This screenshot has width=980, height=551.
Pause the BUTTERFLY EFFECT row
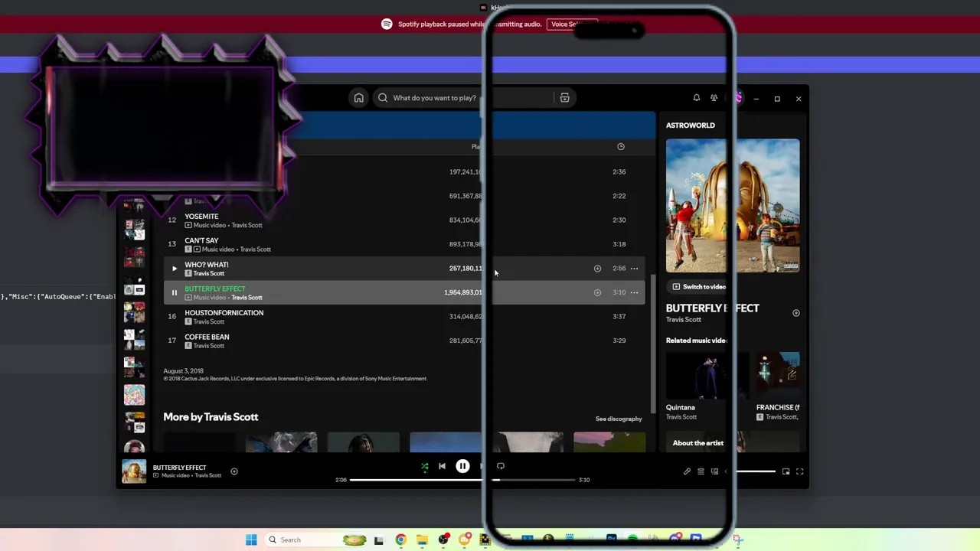[174, 292]
